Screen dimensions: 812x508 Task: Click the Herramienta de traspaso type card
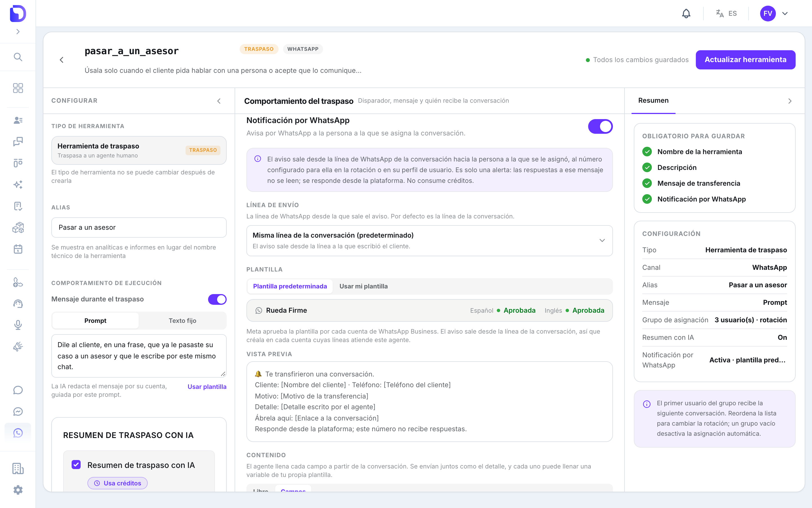click(139, 150)
